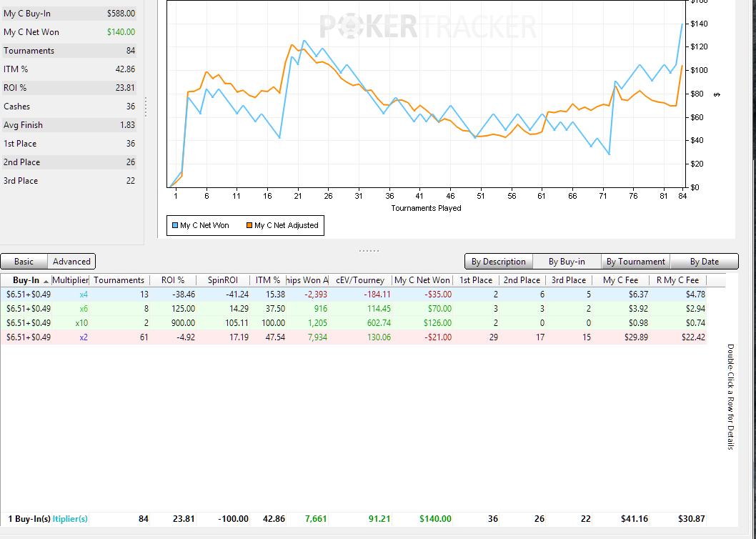Switch to Basic view
Viewport: 756px width, 539px height.
[x=24, y=262]
